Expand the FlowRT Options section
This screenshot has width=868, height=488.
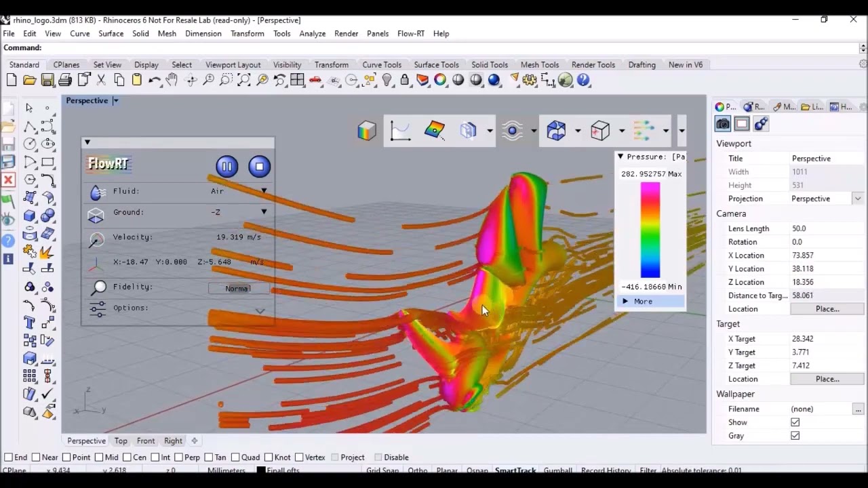tap(260, 311)
